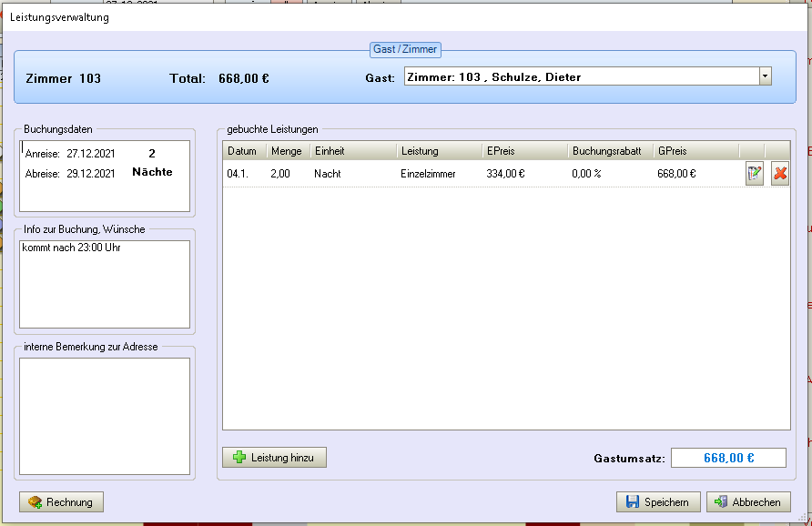Select the Einzelzimmer row in gebuchte Leistungen
Screen dimensions: 812x526
pyautogui.click(x=506, y=174)
